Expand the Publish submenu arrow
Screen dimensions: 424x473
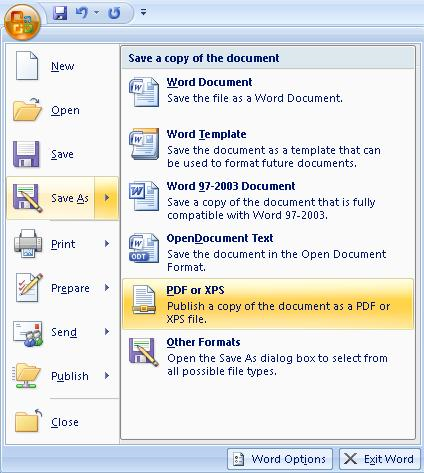pyautogui.click(x=107, y=376)
